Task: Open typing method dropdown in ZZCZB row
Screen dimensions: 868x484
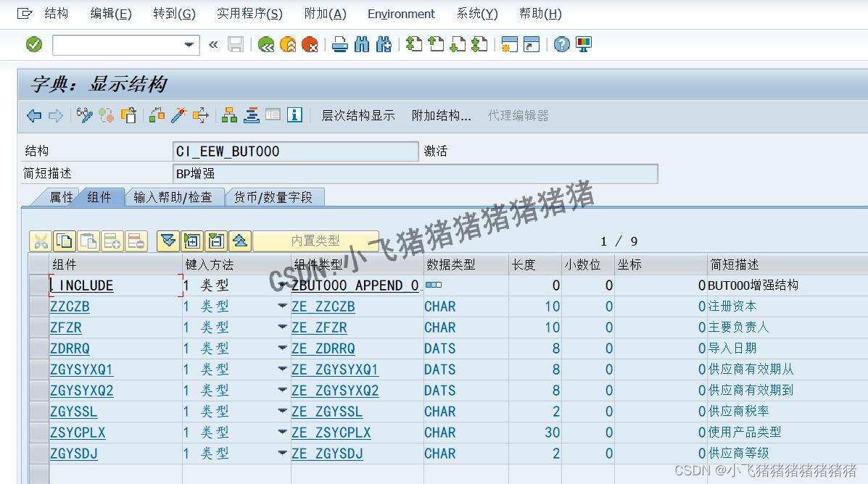Action: pyautogui.click(x=282, y=306)
